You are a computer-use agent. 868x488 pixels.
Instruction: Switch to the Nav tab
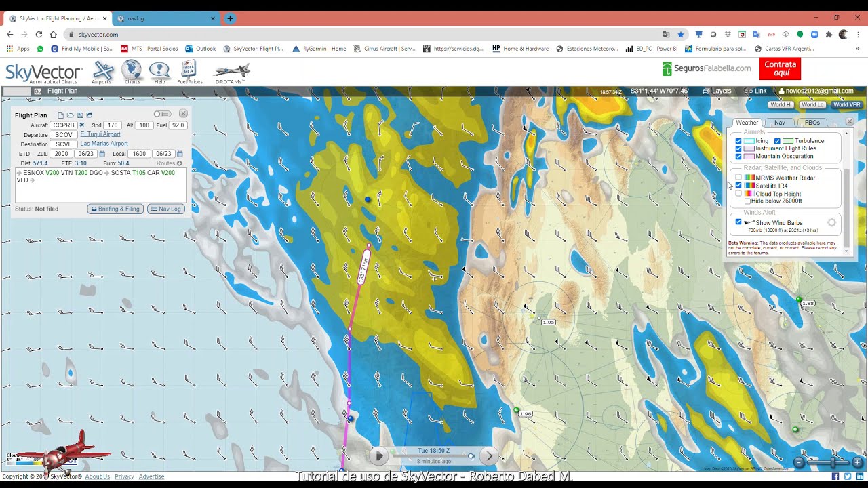[x=780, y=123]
